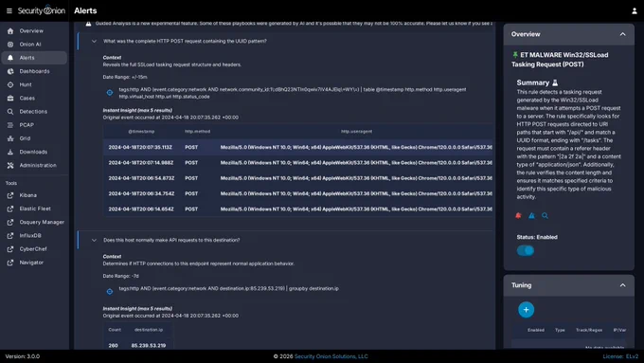Click the red bell icon under Summary
The height and width of the screenshot is (363, 644).
click(518, 215)
